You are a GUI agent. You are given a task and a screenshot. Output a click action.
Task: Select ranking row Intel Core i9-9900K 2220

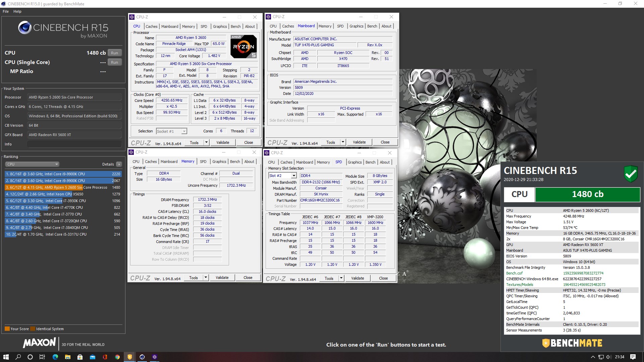click(63, 174)
